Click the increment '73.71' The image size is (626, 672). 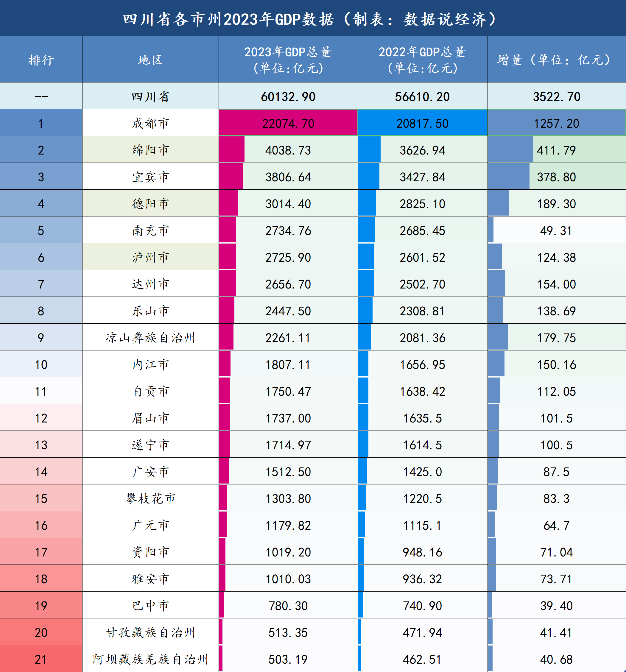click(x=556, y=579)
